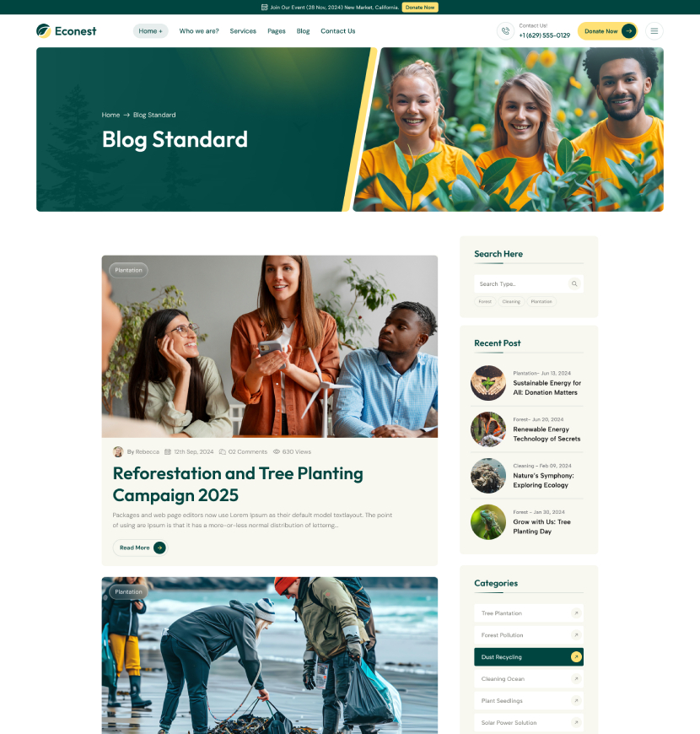
Task: Expand the Home + menu
Action: pyautogui.click(x=151, y=31)
